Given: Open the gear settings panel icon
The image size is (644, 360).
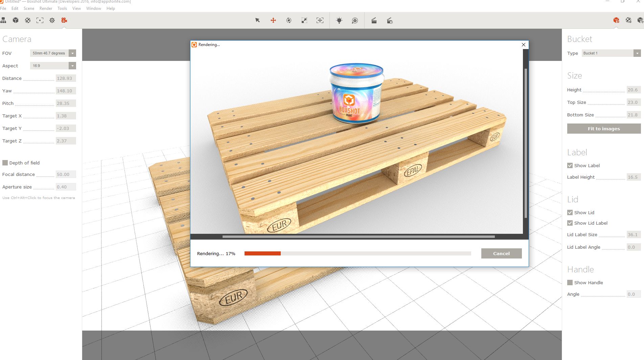Looking at the screenshot, I should (52, 20).
